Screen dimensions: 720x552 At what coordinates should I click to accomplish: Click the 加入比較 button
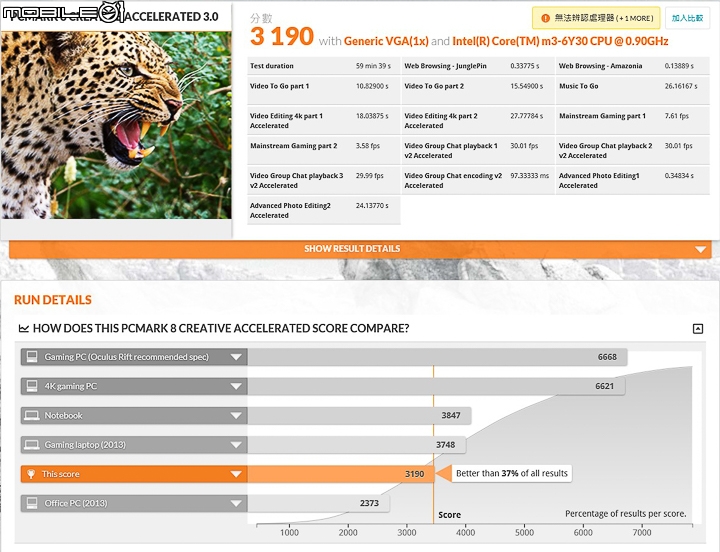pos(687,18)
